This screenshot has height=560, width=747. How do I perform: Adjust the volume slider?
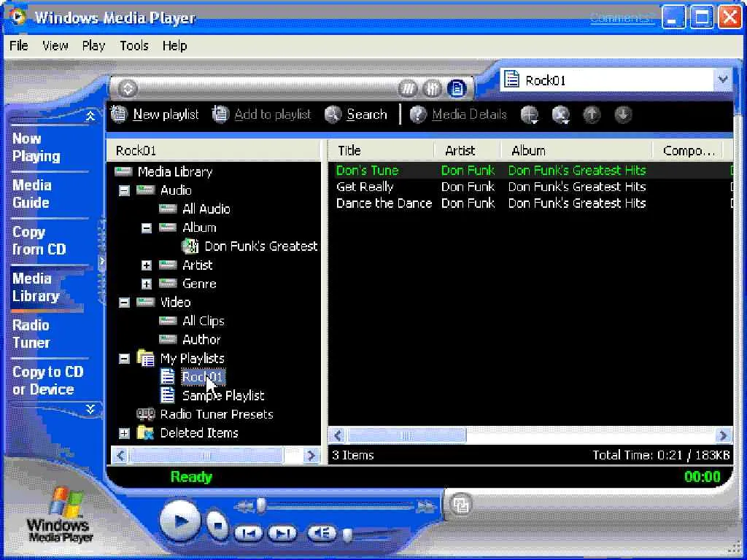coord(348,535)
